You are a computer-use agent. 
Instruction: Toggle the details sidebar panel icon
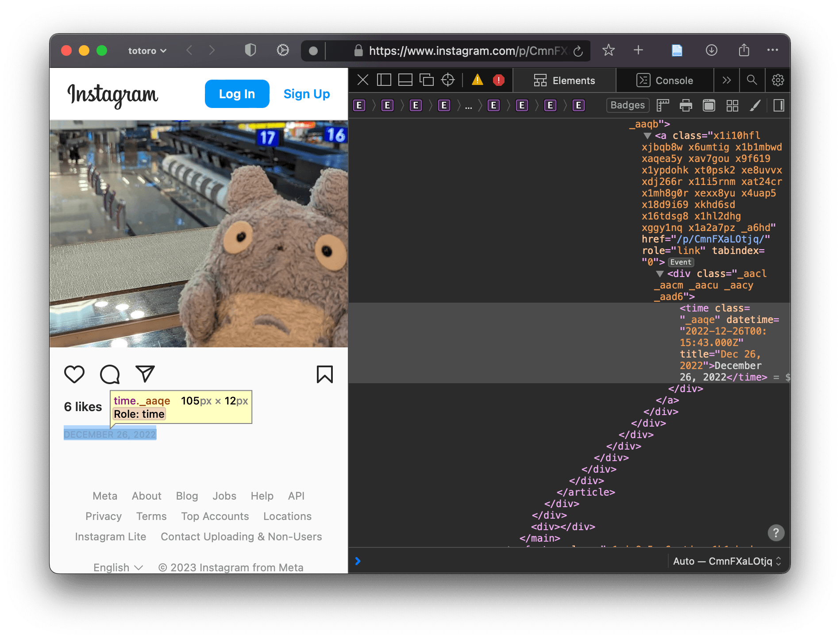[x=779, y=105]
